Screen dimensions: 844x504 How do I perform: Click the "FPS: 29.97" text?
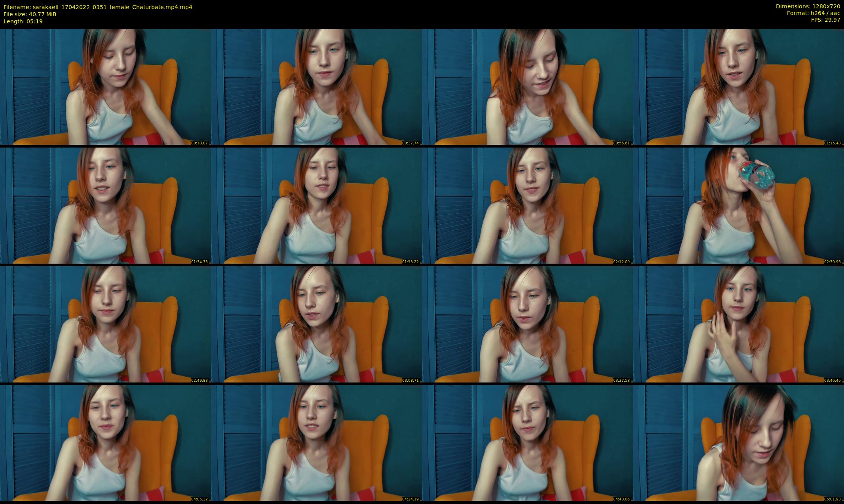tap(825, 20)
